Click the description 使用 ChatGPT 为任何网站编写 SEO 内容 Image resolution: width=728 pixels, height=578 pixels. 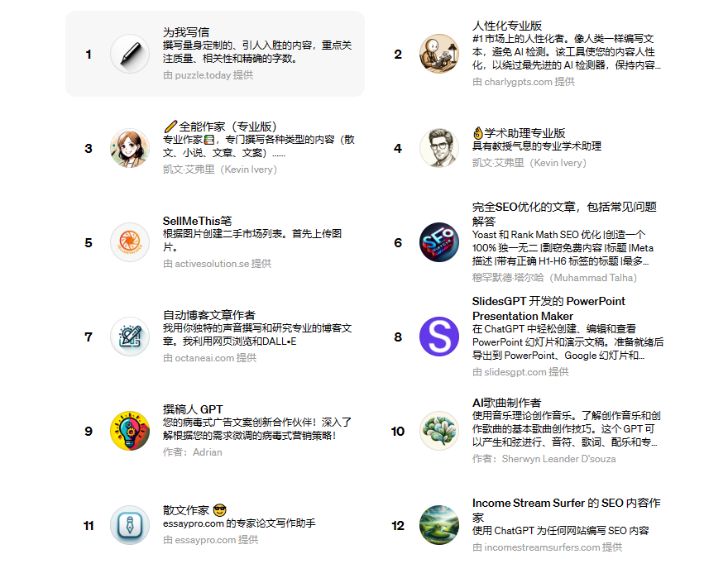point(560,531)
